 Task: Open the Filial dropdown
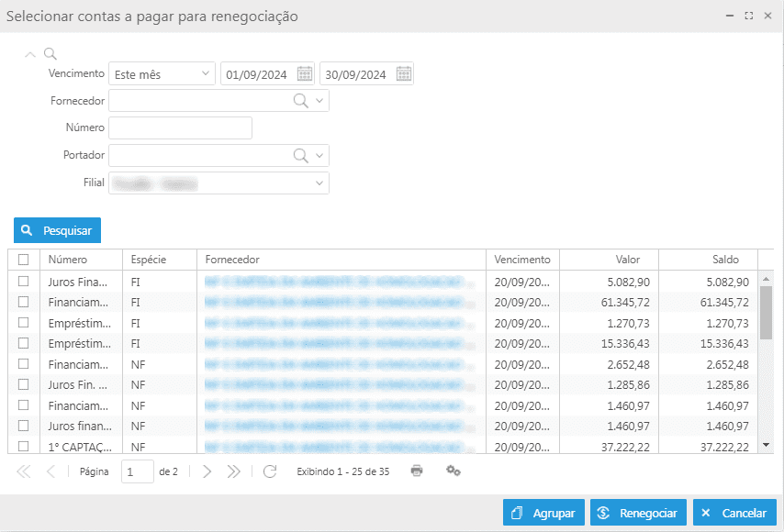pyautogui.click(x=319, y=183)
